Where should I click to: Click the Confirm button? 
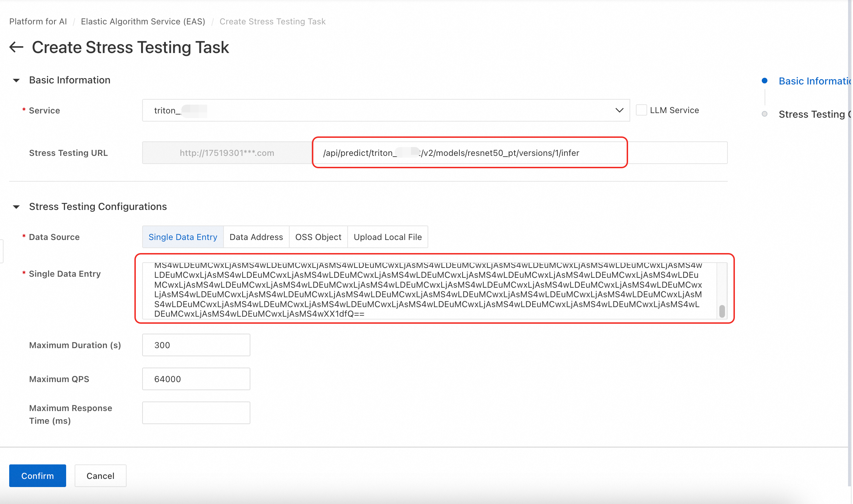pyautogui.click(x=37, y=475)
